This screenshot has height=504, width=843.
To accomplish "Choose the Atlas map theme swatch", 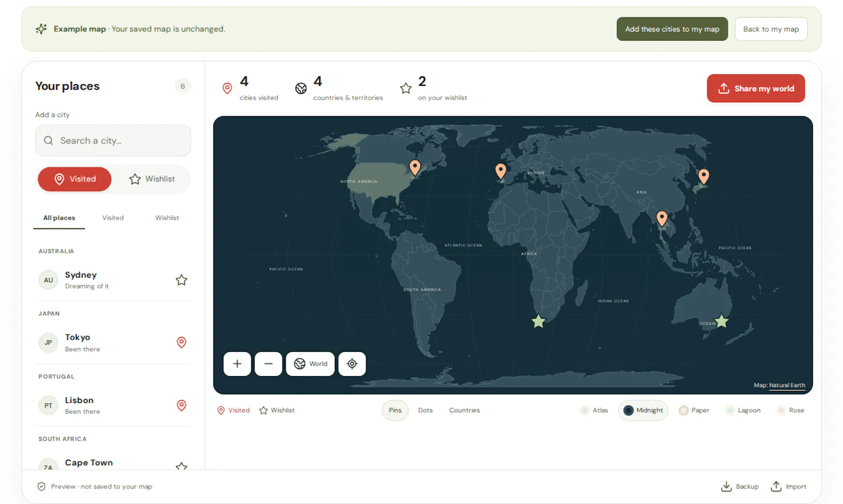I will [594, 410].
